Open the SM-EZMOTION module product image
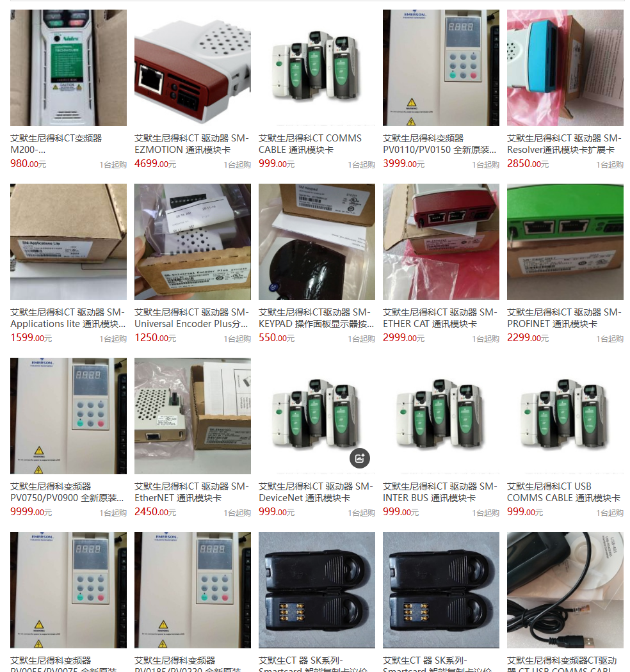Screen dimensions: 630x672 click(x=193, y=68)
